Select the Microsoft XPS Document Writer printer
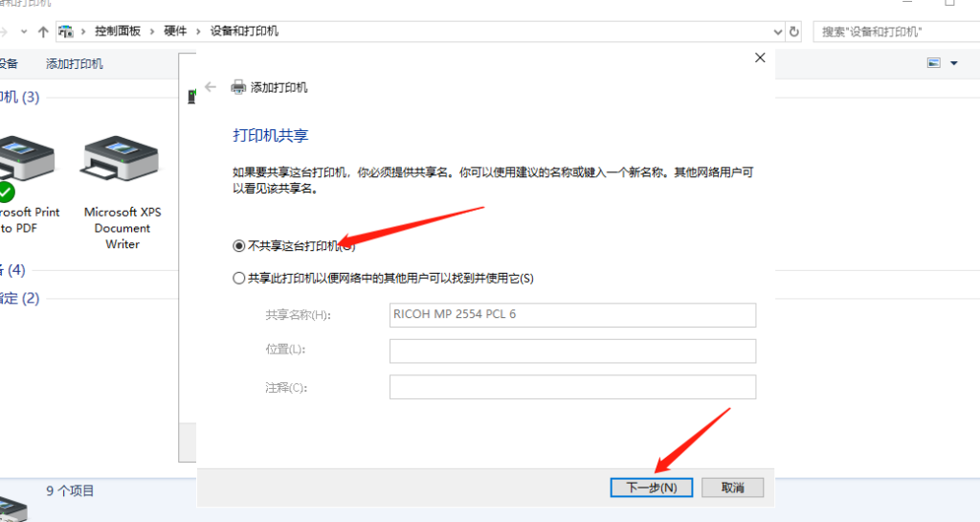 pos(122,192)
